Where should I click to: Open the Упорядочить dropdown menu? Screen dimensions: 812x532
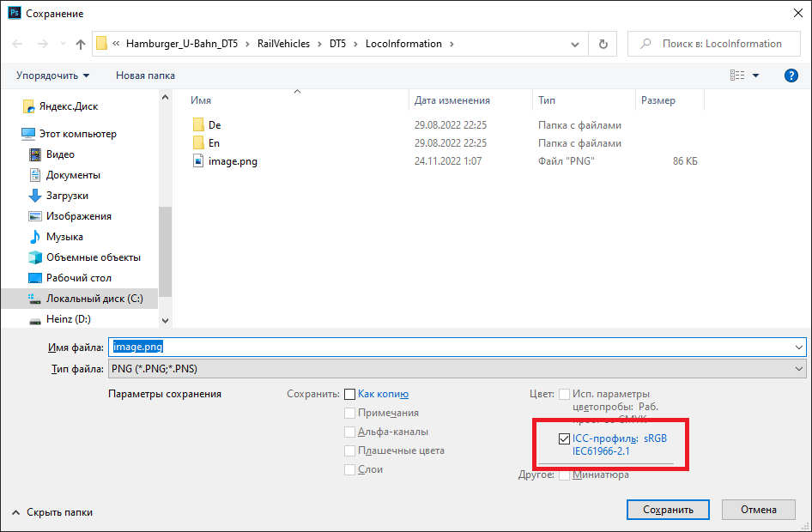pos(52,76)
